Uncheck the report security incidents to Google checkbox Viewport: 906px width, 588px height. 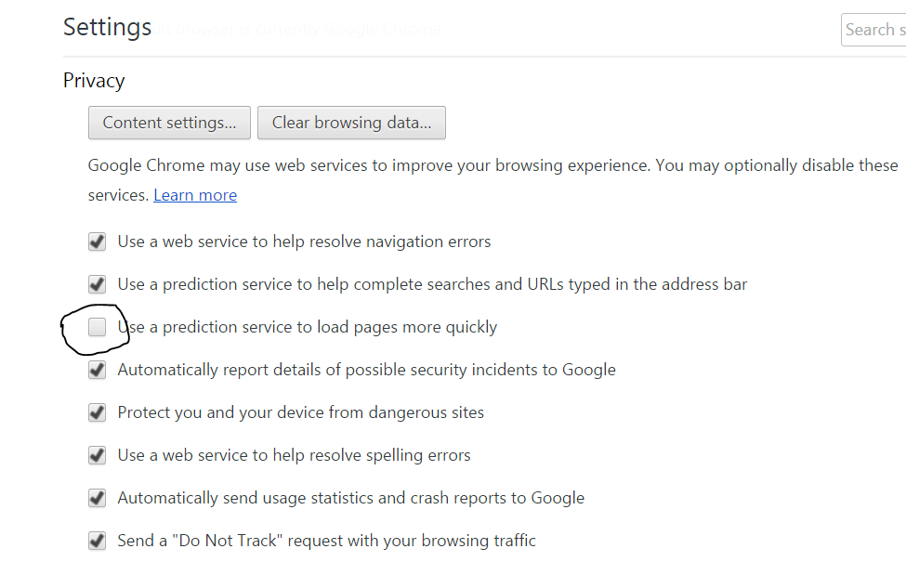tap(97, 370)
